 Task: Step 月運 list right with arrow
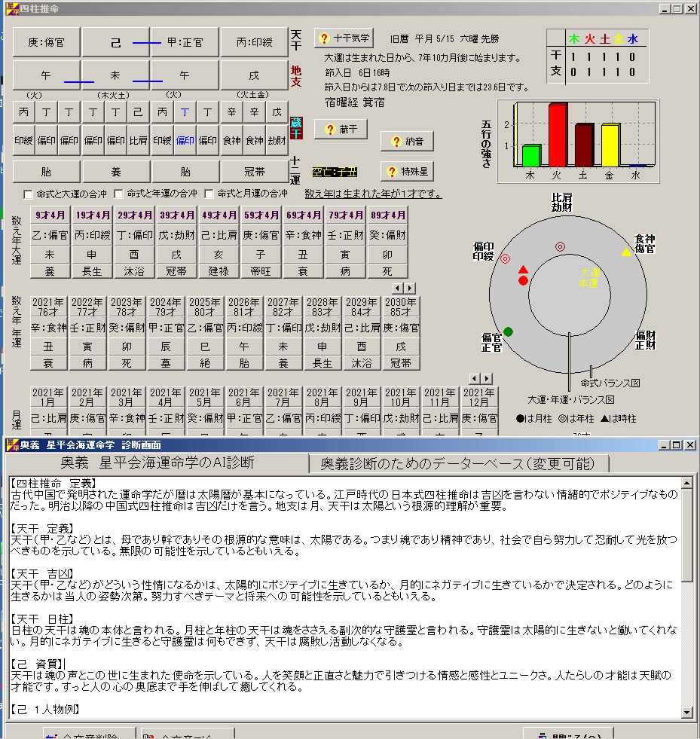click(487, 378)
